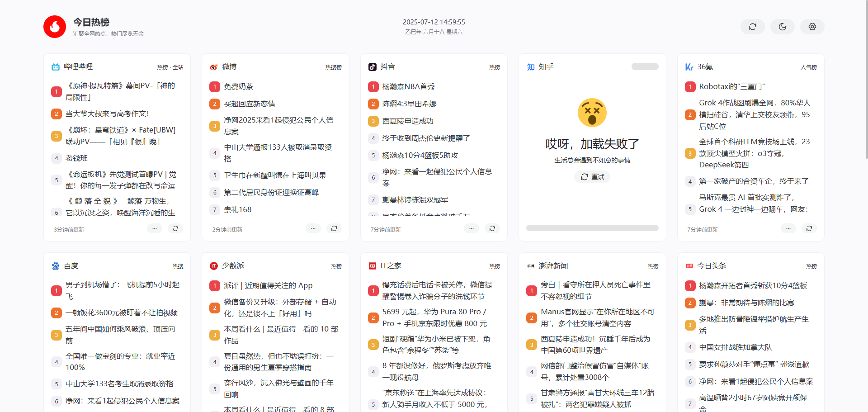Click the 抖音 logo icon
This screenshot has width=868, height=412.
coord(373,67)
